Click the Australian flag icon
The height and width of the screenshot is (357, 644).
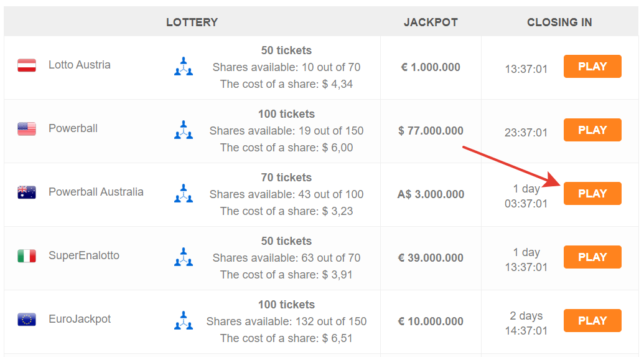pos(27,192)
